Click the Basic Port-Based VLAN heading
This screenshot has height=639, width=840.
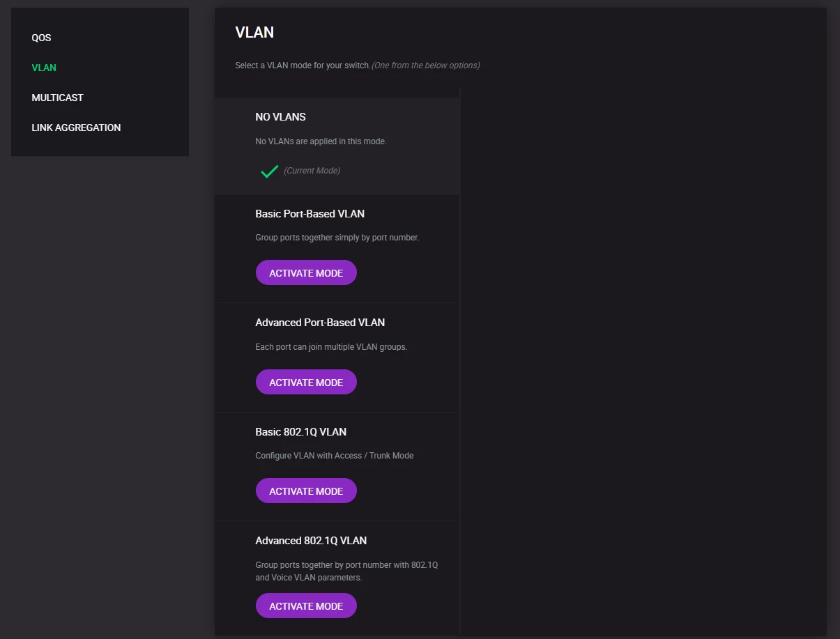tap(310, 214)
